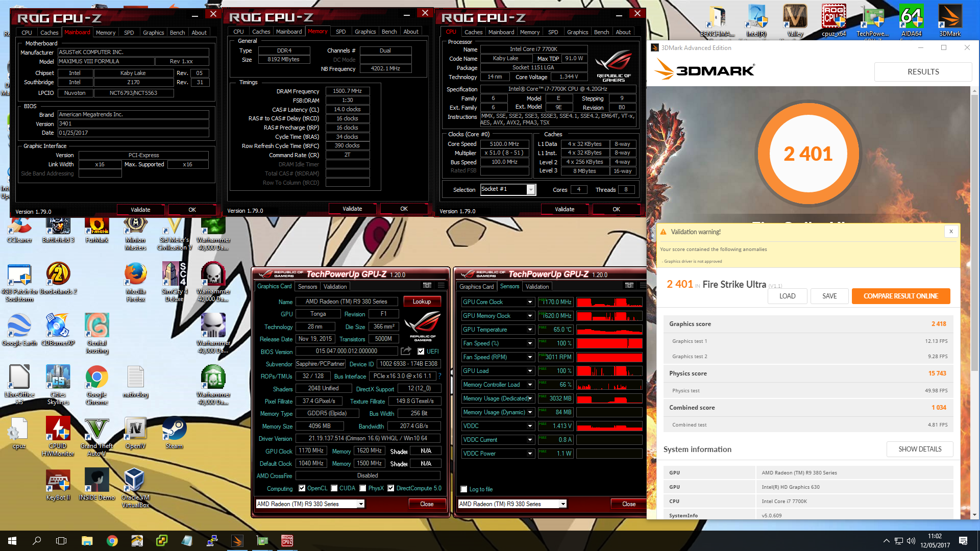Click SHOW DETAILS for System information
The width and height of the screenshot is (980, 551).
(x=920, y=449)
